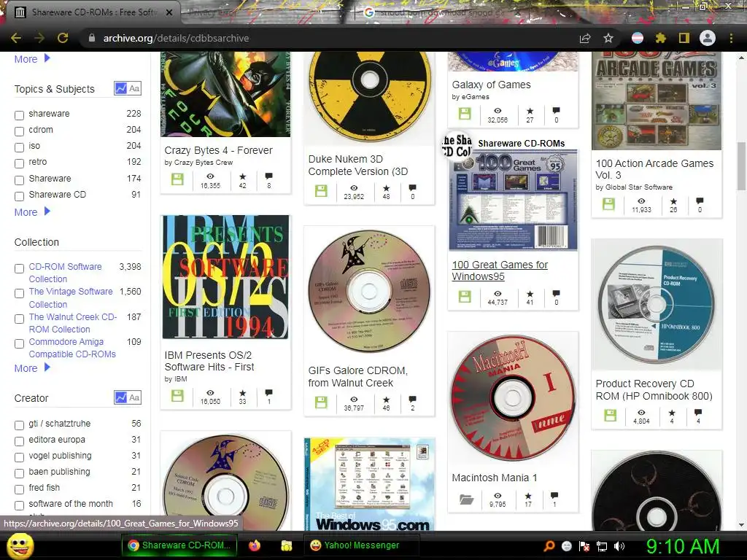
Task: Open the Chrome three-dot menu
Action: (x=731, y=38)
